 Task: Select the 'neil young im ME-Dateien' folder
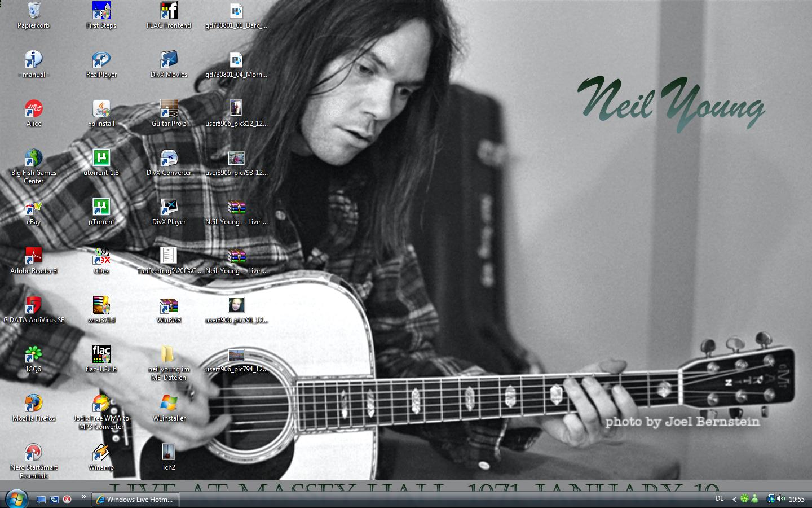coord(169,355)
